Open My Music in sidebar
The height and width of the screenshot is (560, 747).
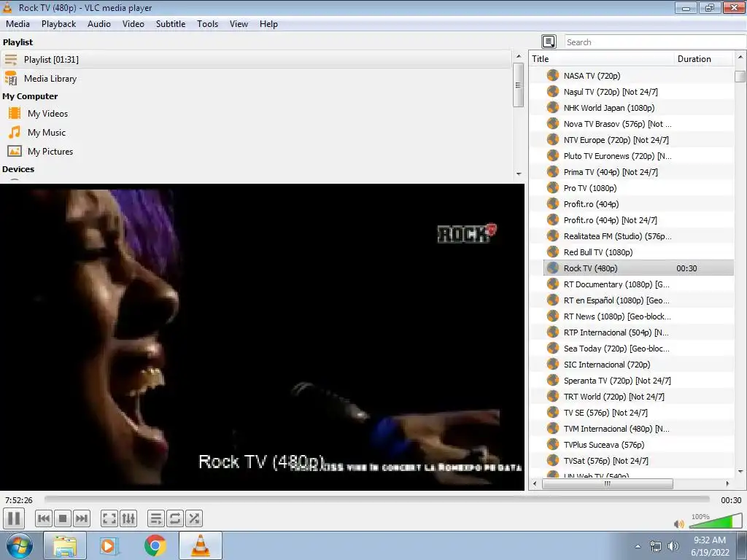click(x=46, y=133)
